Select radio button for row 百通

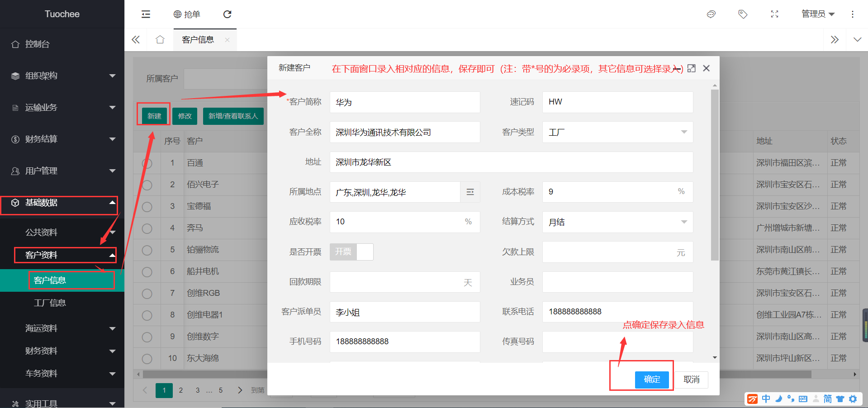point(147,163)
